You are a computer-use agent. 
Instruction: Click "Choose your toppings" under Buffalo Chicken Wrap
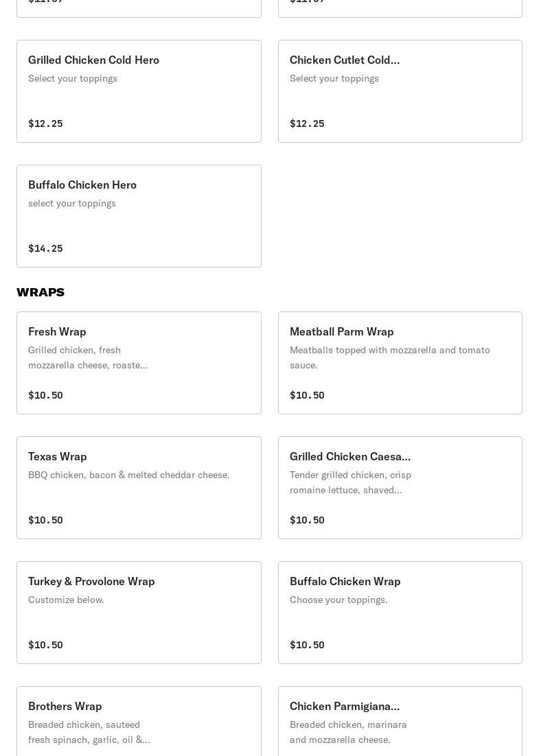click(339, 600)
